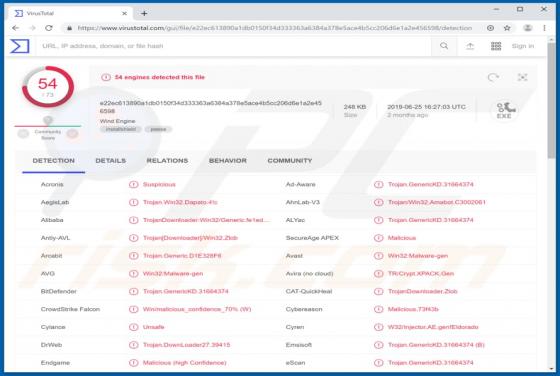Click Endgame's Malicious (high Confidence) result

(x=185, y=363)
